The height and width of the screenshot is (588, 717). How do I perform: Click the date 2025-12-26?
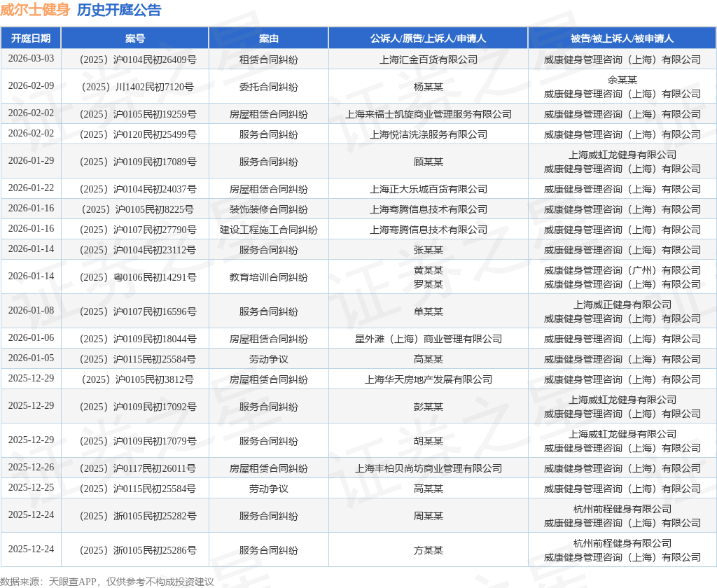pos(31,467)
